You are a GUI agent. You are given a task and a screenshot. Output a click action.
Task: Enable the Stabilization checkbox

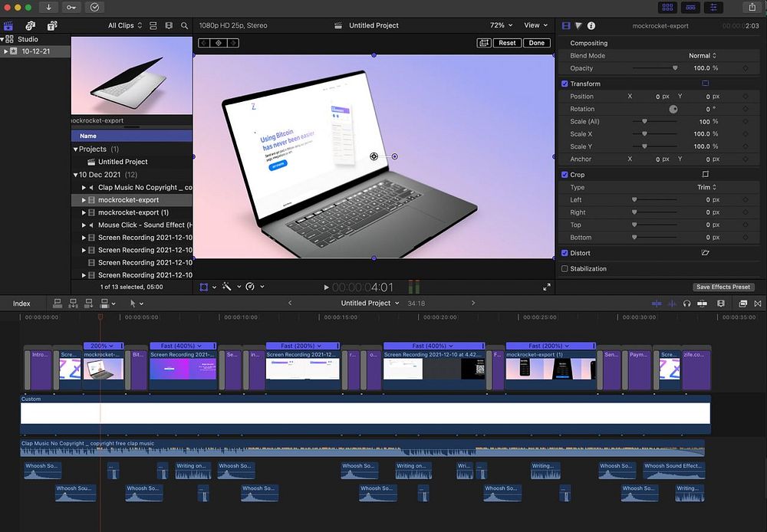(565, 269)
